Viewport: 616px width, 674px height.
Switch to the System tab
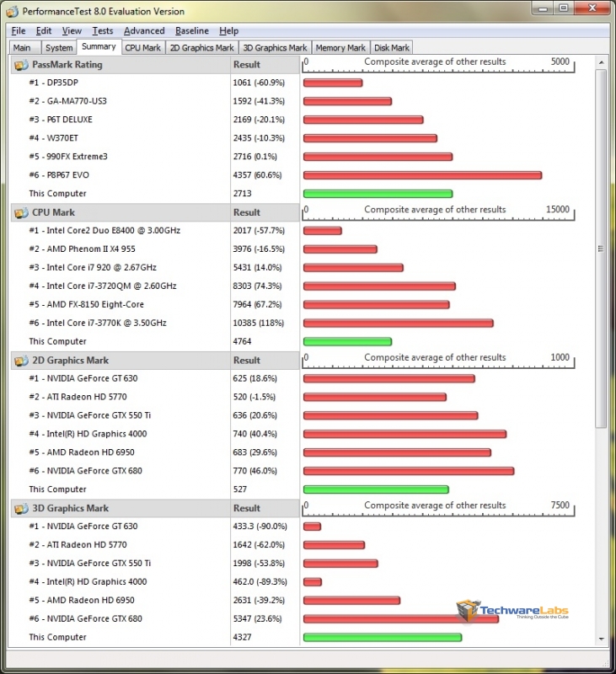pyautogui.click(x=59, y=48)
